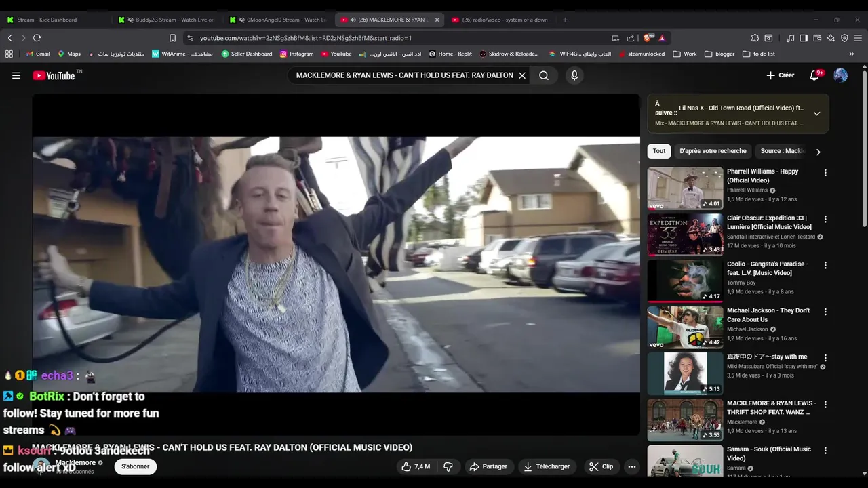868x488 pixels.
Task: Open media playback music note control
Action: 790,38
